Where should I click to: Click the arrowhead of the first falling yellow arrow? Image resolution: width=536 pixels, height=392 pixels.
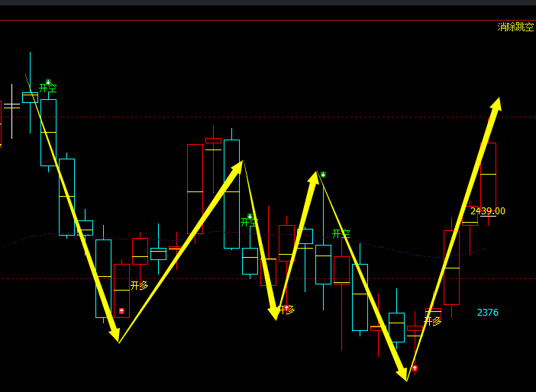coord(115,335)
